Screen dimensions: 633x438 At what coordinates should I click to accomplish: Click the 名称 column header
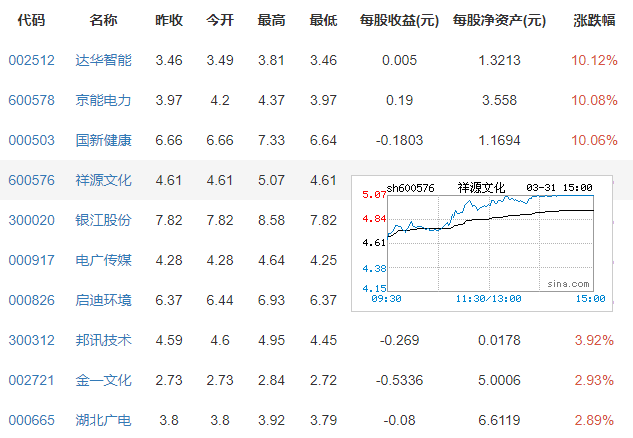click(x=103, y=20)
